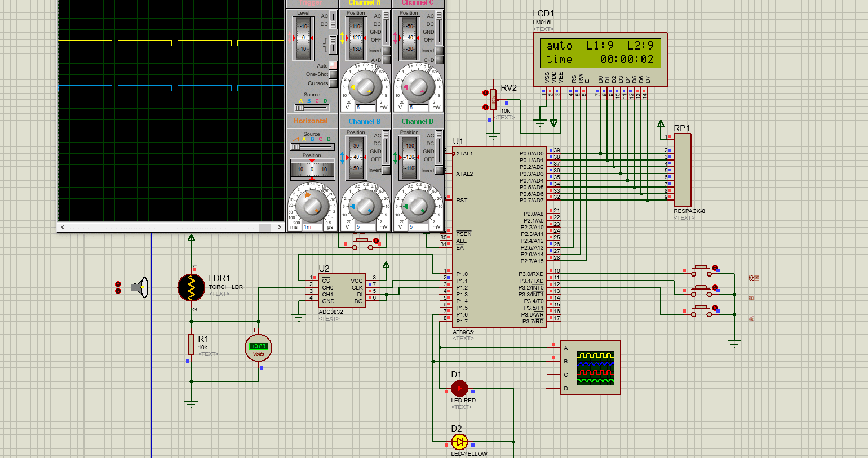Toggle Invert for Channel D
This screenshot has height=458, width=868.
click(440, 170)
